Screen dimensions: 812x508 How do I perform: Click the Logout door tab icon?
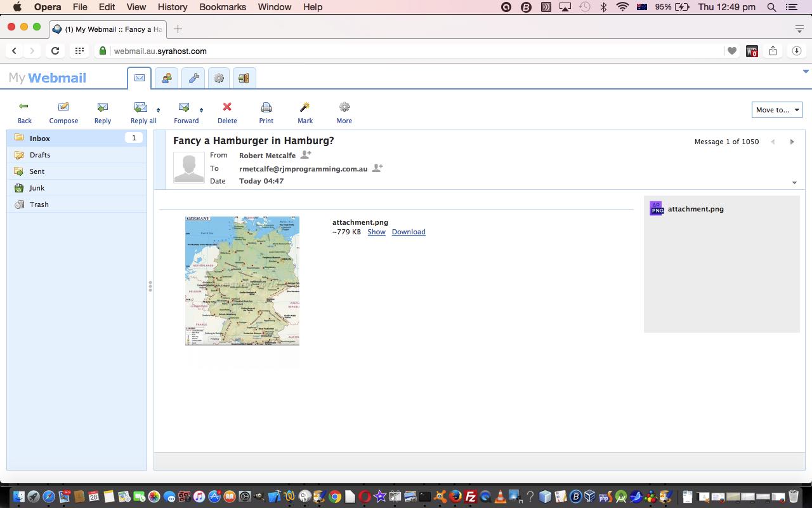coord(244,78)
